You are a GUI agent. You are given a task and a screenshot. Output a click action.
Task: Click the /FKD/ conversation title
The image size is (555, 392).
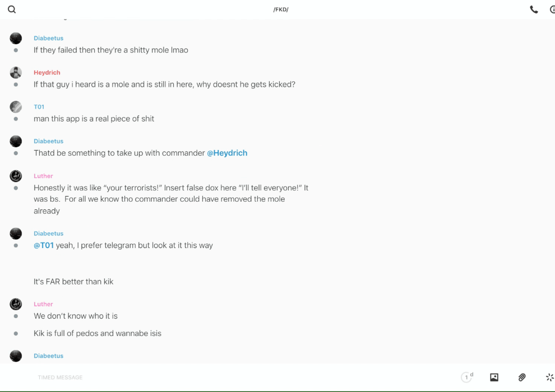pos(280,10)
